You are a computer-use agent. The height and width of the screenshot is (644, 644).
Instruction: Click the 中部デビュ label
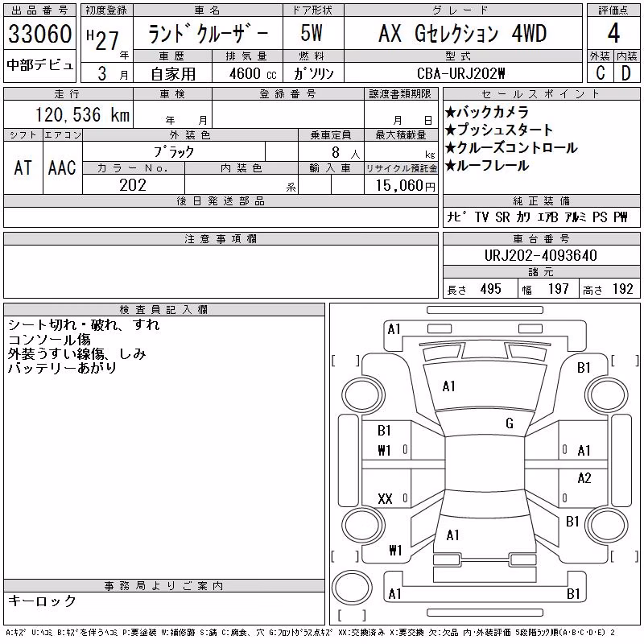tap(39, 65)
